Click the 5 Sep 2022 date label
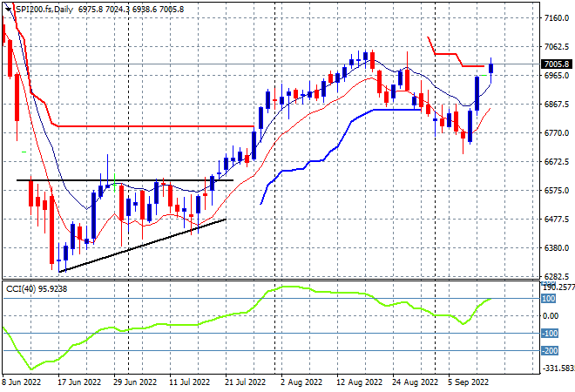Viewport: 575px width, 392px height. (x=469, y=382)
